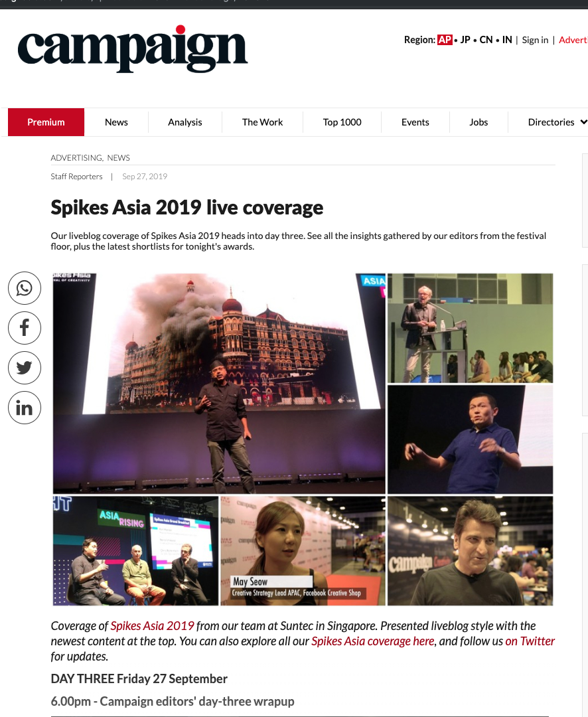Switch region to CN
This screenshot has width=588, height=717.
pos(486,40)
